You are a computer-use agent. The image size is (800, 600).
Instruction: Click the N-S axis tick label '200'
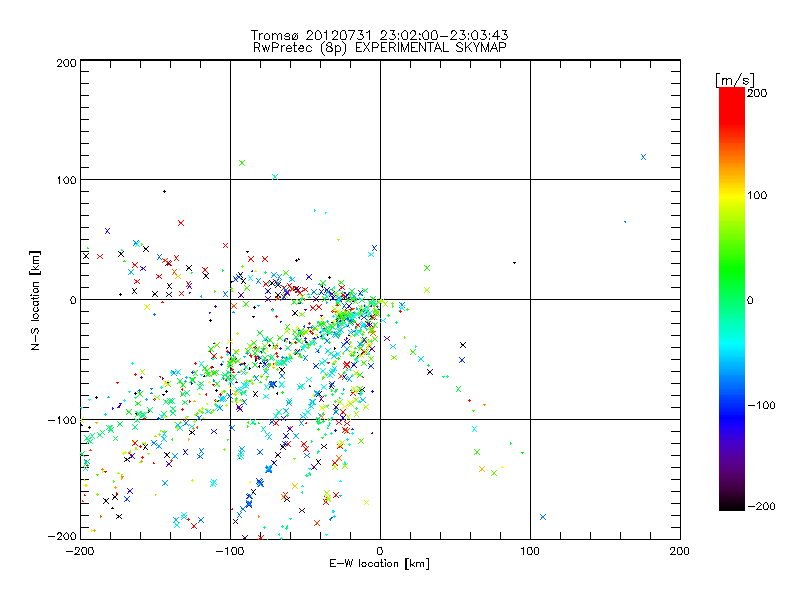[x=66, y=64]
